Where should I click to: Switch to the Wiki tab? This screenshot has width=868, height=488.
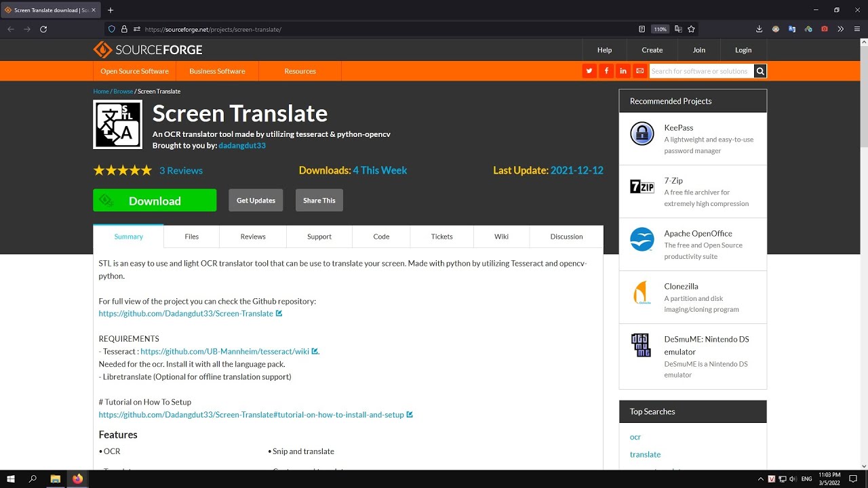[x=501, y=237]
